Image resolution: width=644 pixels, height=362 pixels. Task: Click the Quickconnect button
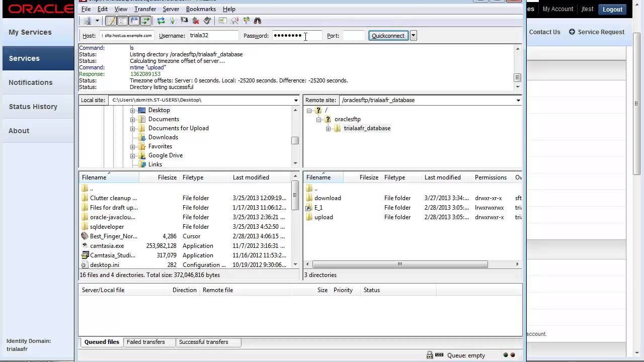(388, 36)
